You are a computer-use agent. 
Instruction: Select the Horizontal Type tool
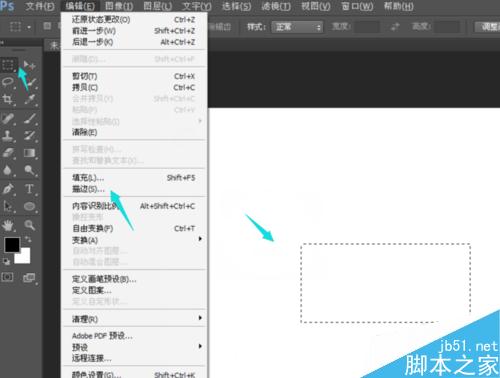pos(30,189)
